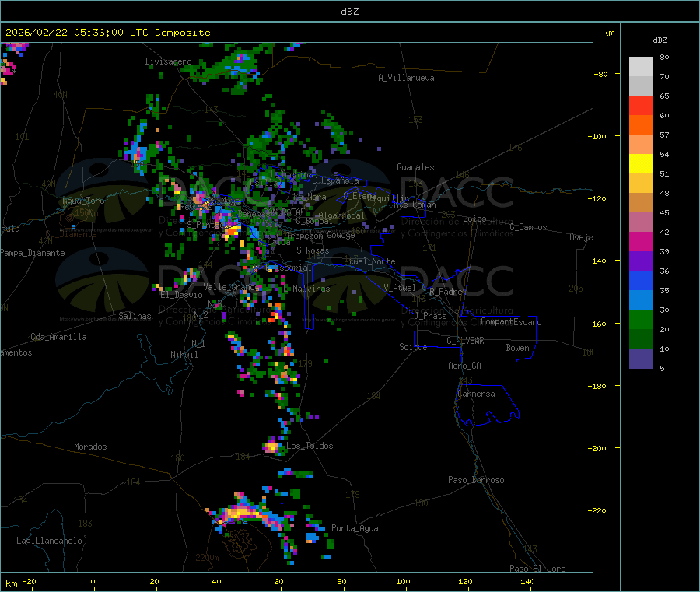This screenshot has height=592, width=700.
Task: Select the Morados map label
Action: pos(90,447)
